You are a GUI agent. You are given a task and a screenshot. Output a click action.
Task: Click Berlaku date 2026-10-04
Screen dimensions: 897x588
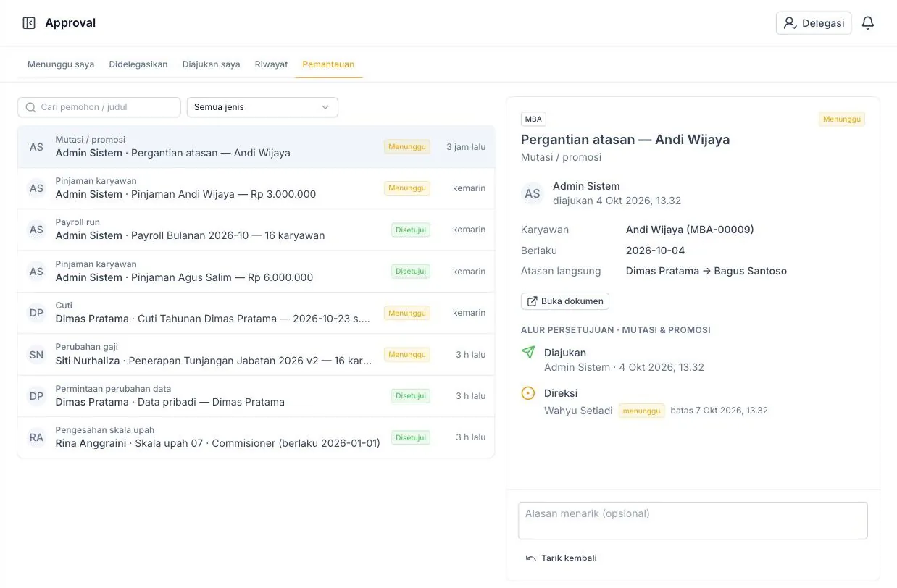(655, 251)
